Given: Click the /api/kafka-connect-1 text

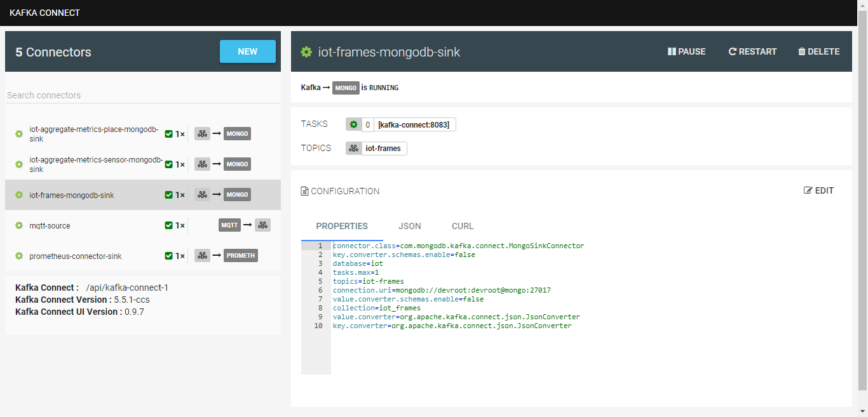Looking at the screenshot, I should coord(127,288).
